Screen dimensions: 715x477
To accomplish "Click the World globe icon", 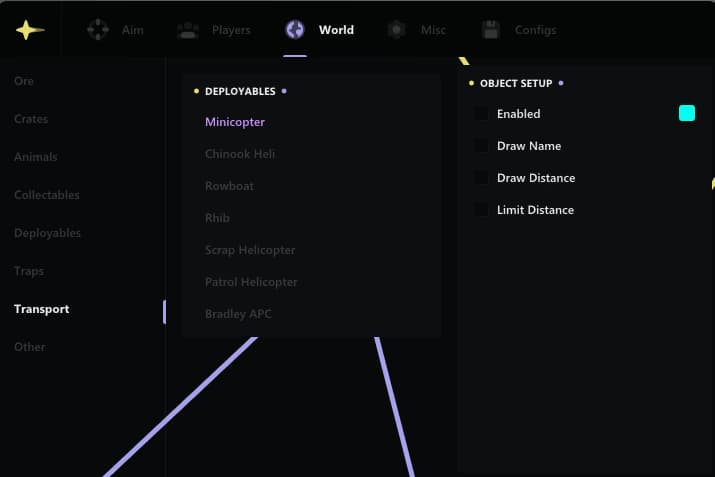I will pyautogui.click(x=295, y=30).
